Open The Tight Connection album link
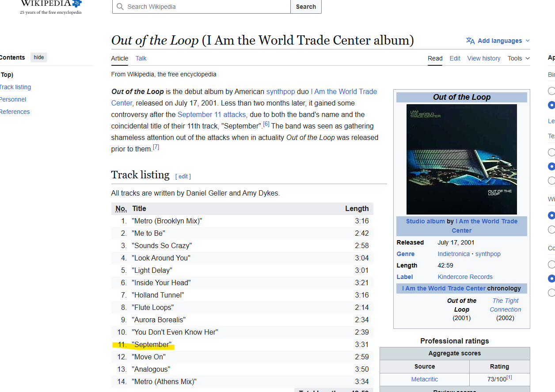Viewport: 555px width, 392px height. [506, 305]
